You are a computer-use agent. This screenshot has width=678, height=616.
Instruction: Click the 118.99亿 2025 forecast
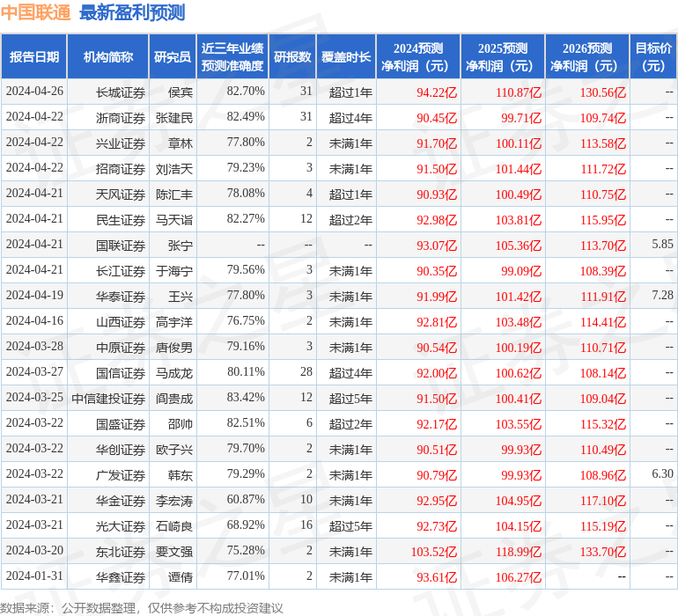click(x=519, y=552)
